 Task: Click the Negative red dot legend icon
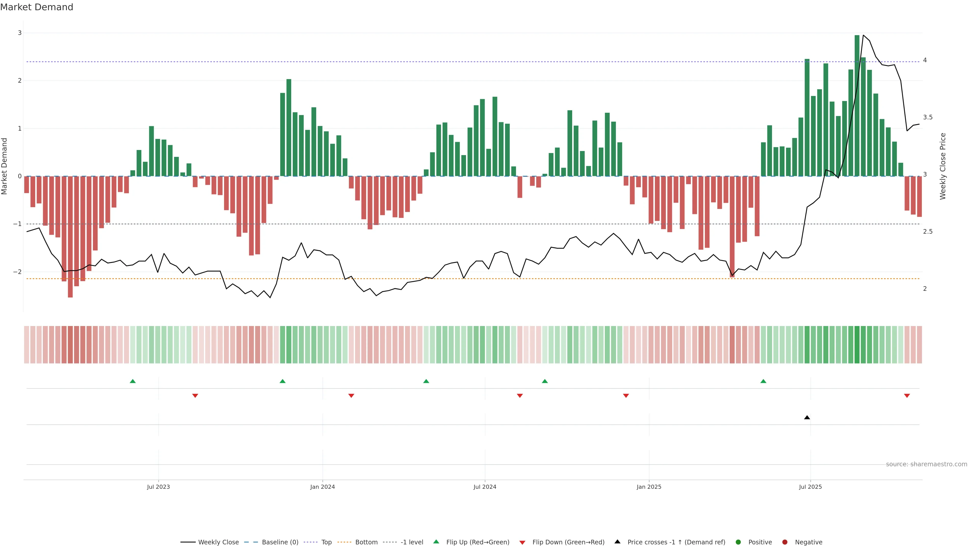point(785,542)
